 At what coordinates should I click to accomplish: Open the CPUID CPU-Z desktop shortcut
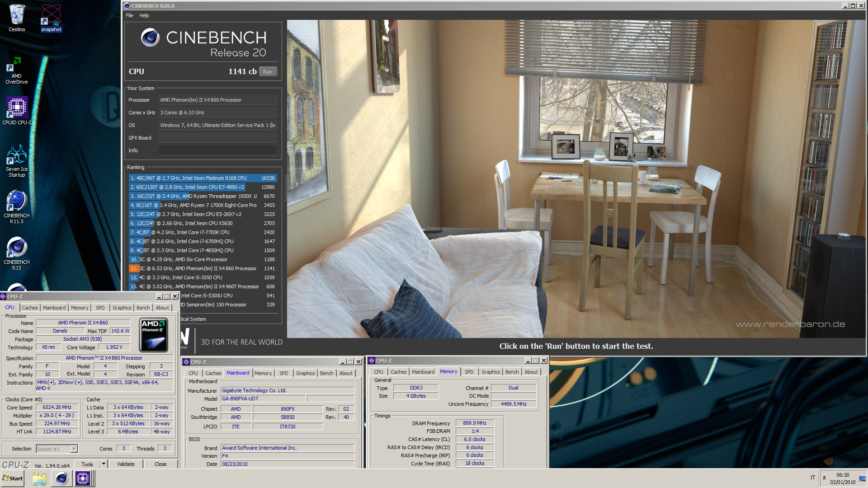(17, 111)
